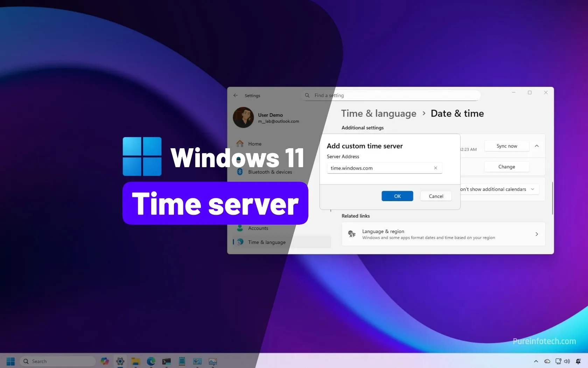This screenshot has height=368, width=588.
Task: Open Time & language in the breadcrumb
Action: (379, 114)
